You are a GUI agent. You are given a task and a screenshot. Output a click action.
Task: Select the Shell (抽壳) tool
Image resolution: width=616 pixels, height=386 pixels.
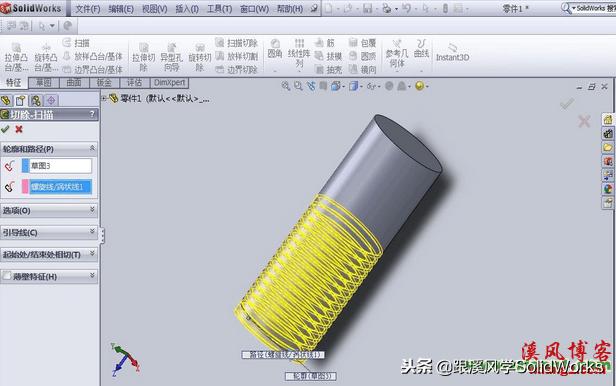[x=328, y=70]
